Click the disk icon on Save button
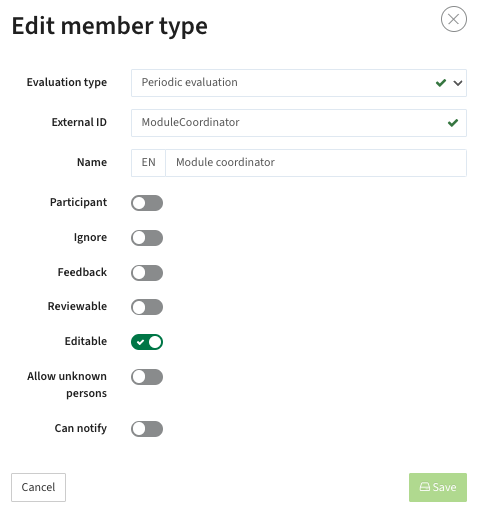This screenshot has width=478, height=511. click(424, 487)
